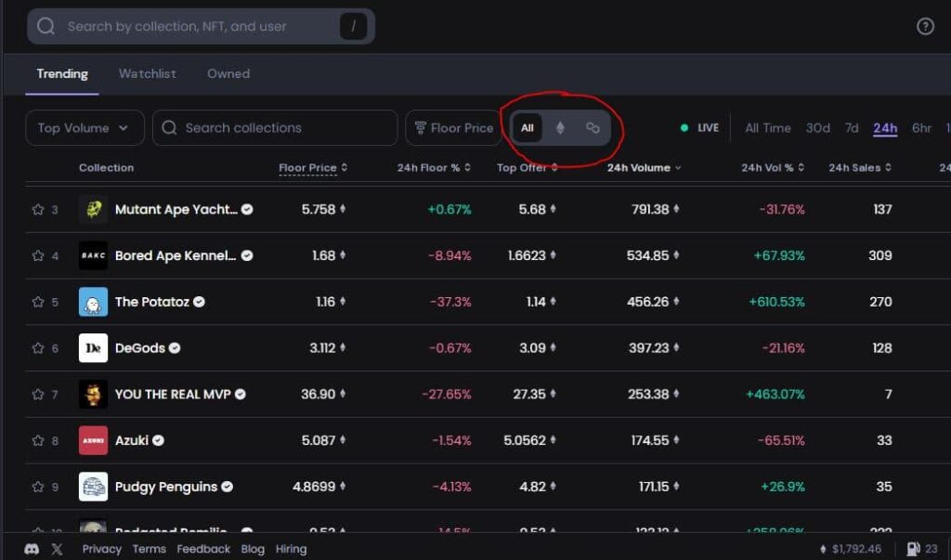Click the help question mark icon

pos(925,26)
